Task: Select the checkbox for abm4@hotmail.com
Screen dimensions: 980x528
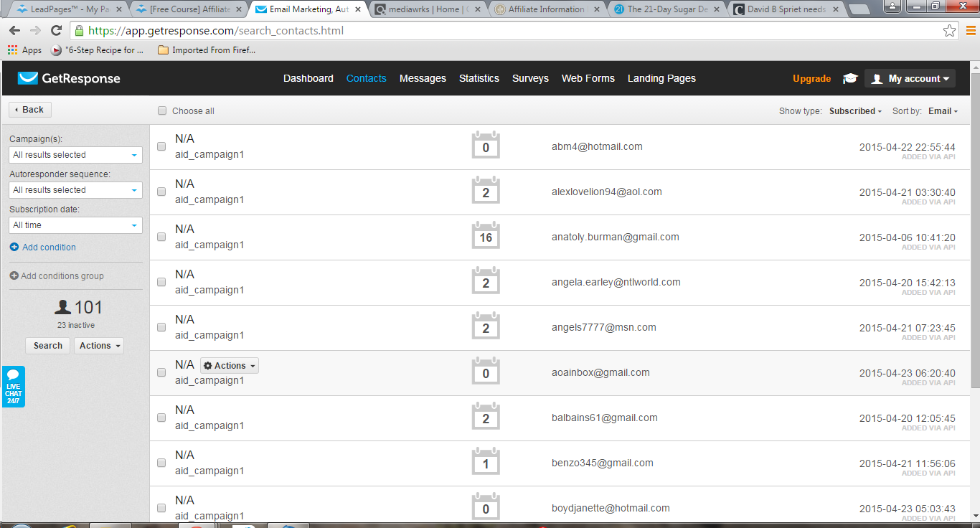Action: click(x=161, y=146)
